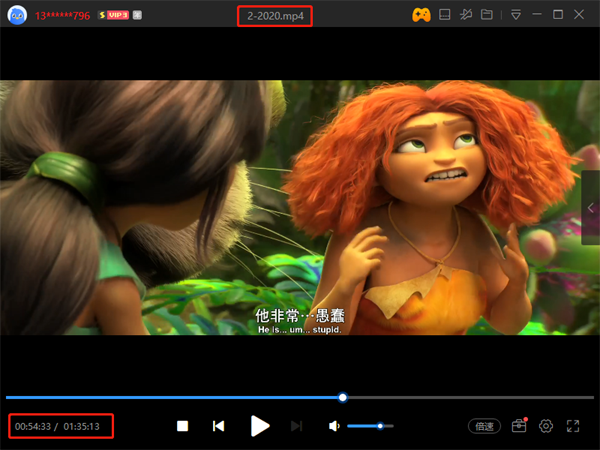Open the file folder icon in title bar
600x450 pixels.
point(487,15)
